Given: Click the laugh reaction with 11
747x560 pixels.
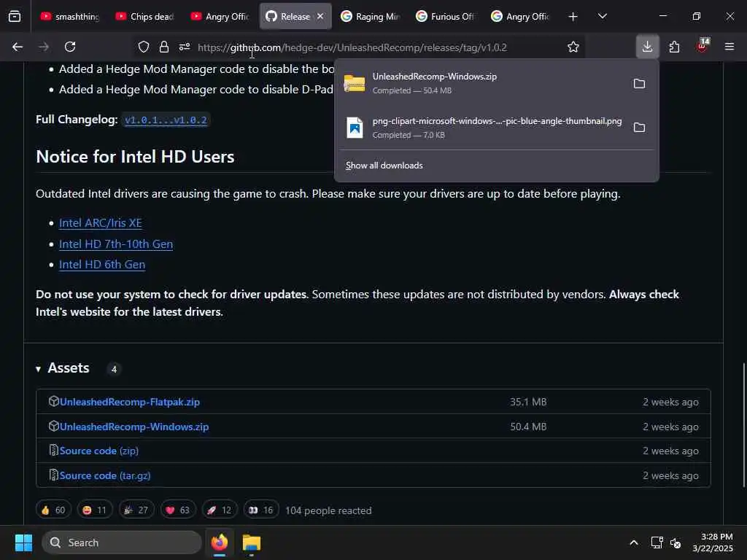Looking at the screenshot, I should click(95, 510).
